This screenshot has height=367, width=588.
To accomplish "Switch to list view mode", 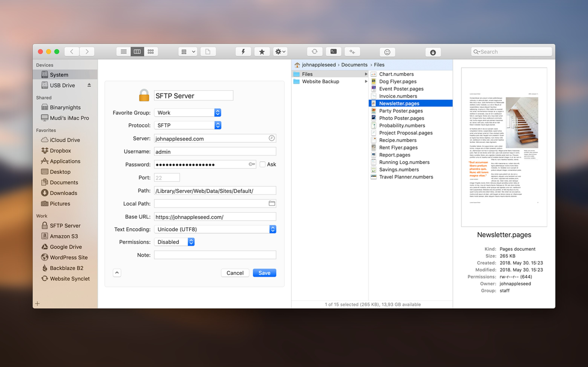I will pyautogui.click(x=123, y=51).
